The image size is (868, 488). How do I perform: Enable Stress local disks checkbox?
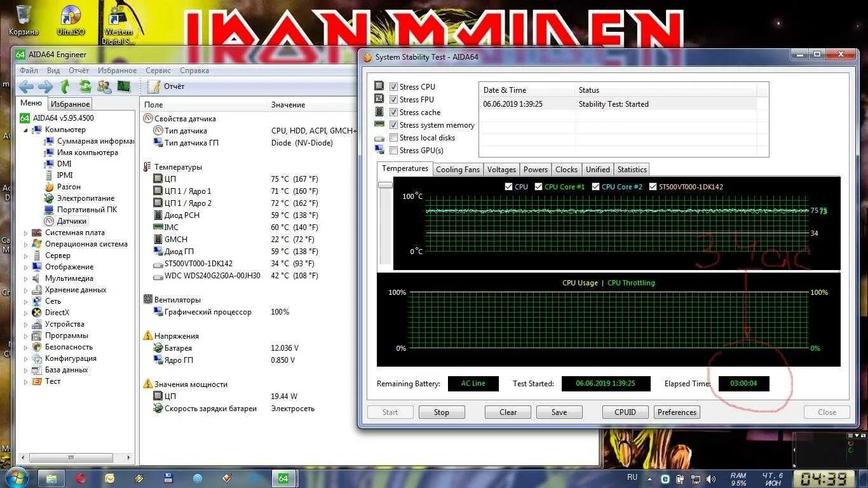(x=394, y=138)
